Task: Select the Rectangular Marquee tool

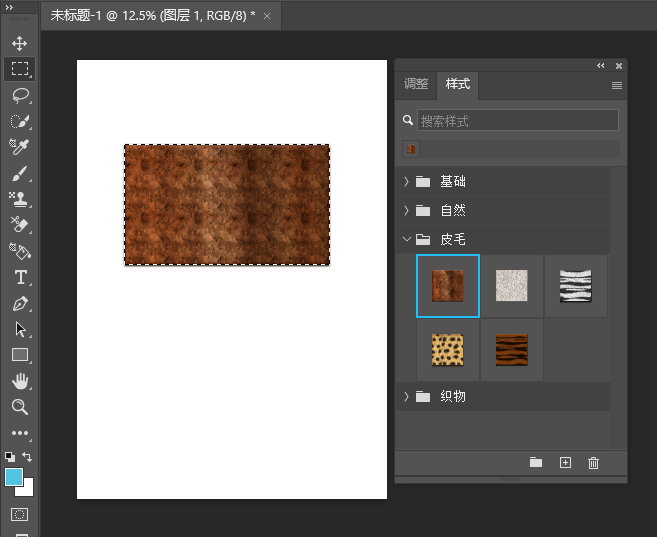Action: (20, 69)
